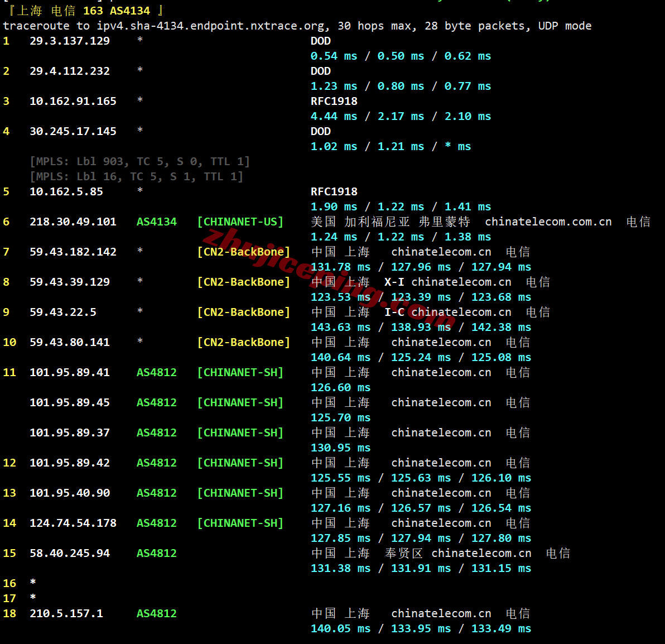Click 上海 电信 163 AS4134 title
This screenshot has width=665, height=644.
(x=86, y=10)
